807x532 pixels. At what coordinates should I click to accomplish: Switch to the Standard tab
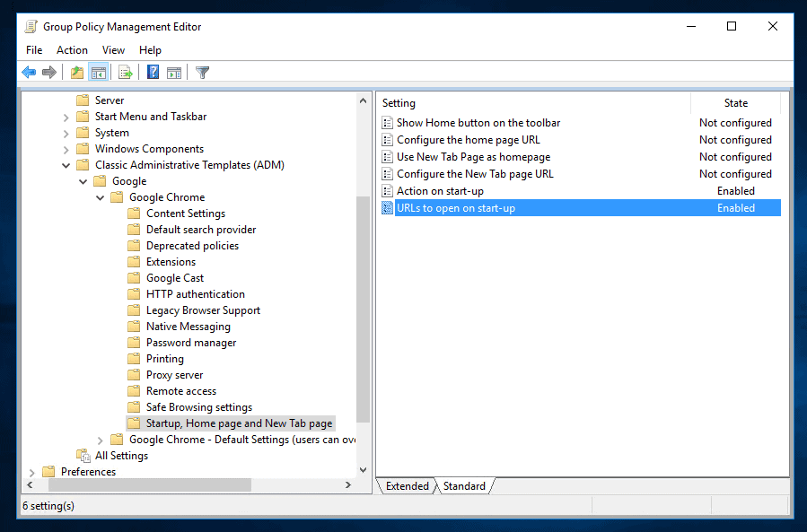click(464, 486)
